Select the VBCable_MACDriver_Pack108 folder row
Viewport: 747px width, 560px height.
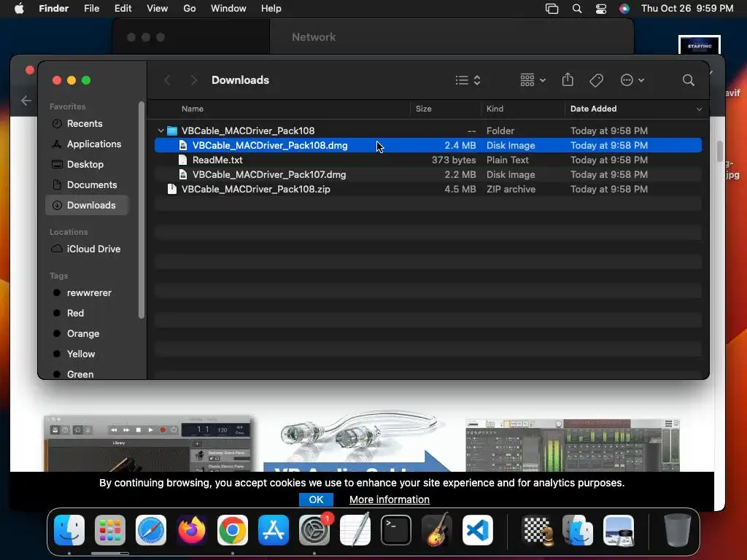pyautogui.click(x=427, y=131)
